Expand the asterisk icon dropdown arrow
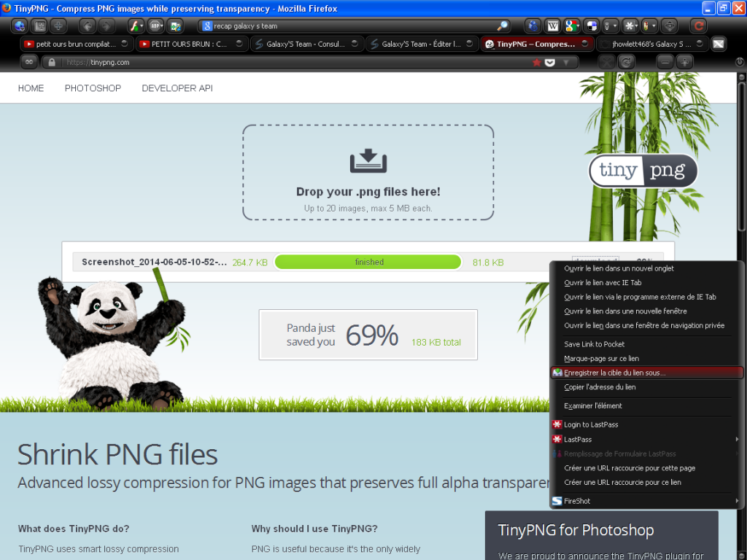Viewport: 747px width, 560px height. 637,26
